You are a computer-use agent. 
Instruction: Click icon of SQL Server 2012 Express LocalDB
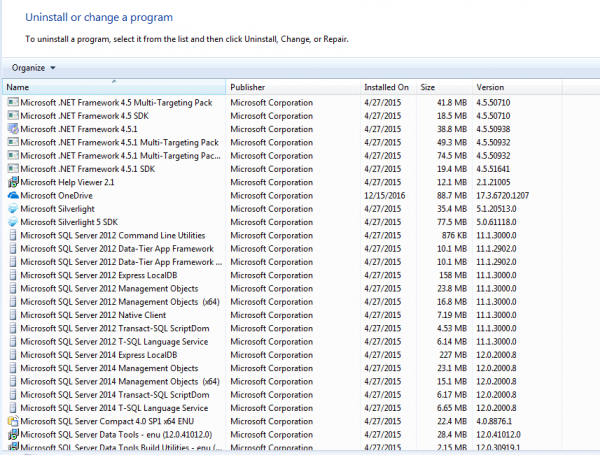[x=13, y=275]
